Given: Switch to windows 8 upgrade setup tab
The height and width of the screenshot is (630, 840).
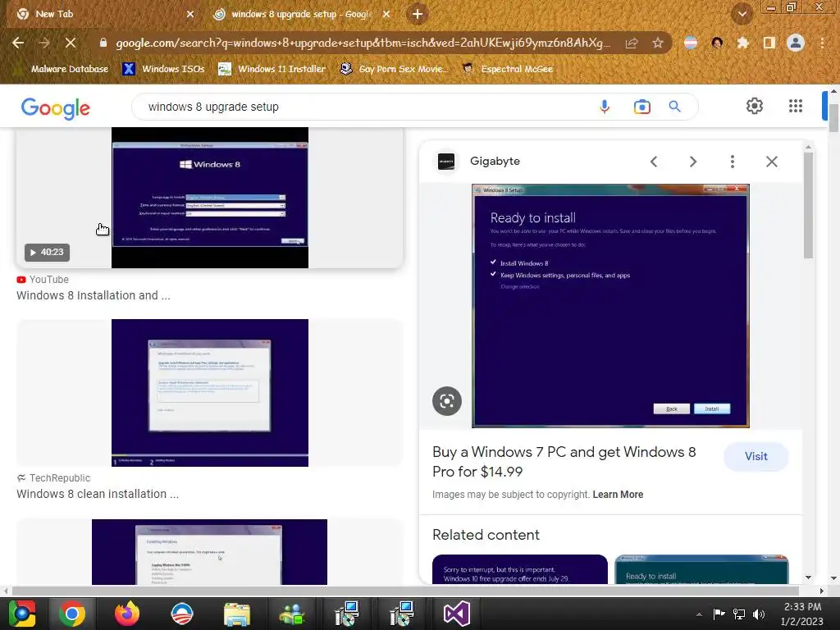Looking at the screenshot, I should (x=300, y=15).
